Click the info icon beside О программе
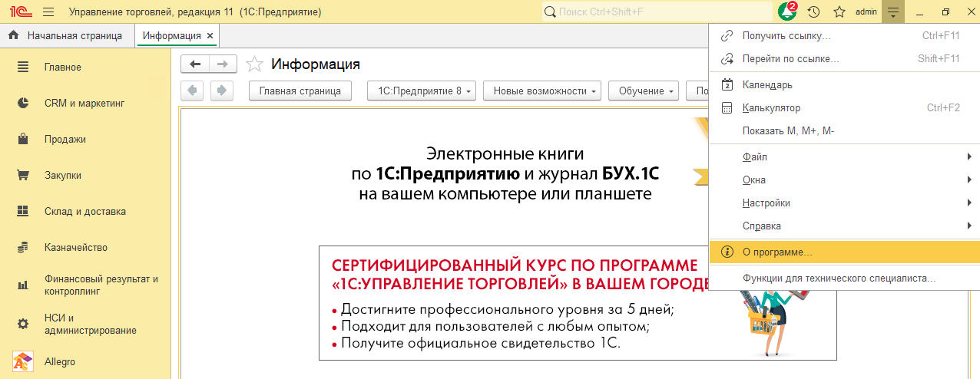980x379 pixels. click(x=727, y=252)
